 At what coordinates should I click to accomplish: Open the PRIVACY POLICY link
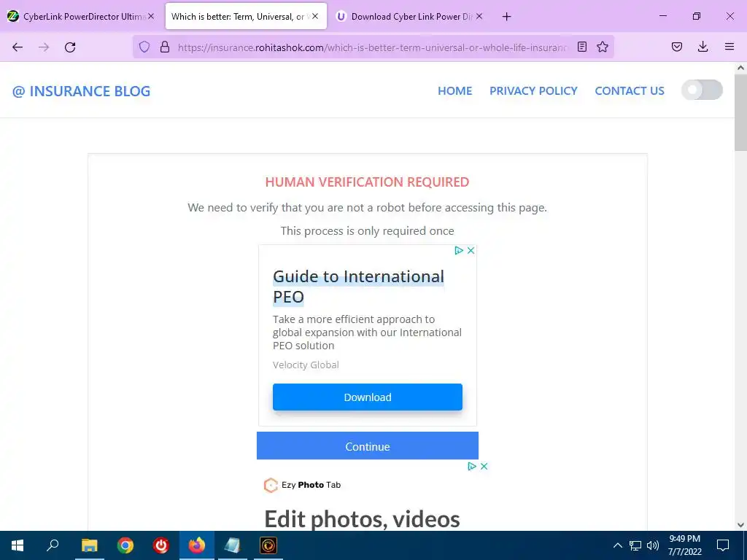tap(533, 90)
